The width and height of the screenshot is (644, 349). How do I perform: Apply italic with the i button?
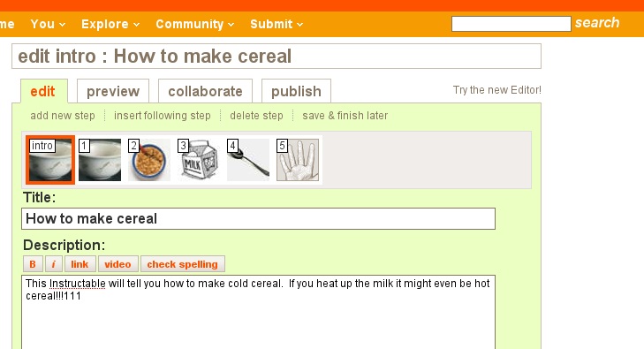53,264
